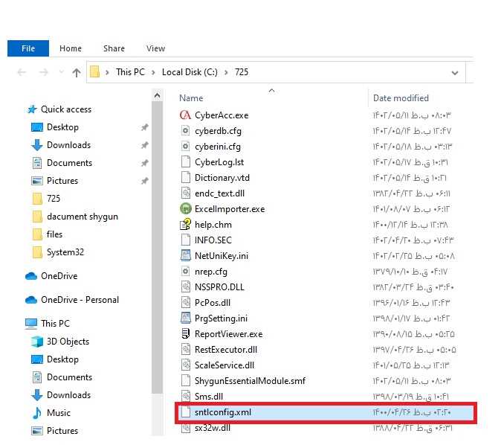Screen dimensions: 504x445
Task: Click the ExcellImporter.exe file icon
Action: click(186, 209)
